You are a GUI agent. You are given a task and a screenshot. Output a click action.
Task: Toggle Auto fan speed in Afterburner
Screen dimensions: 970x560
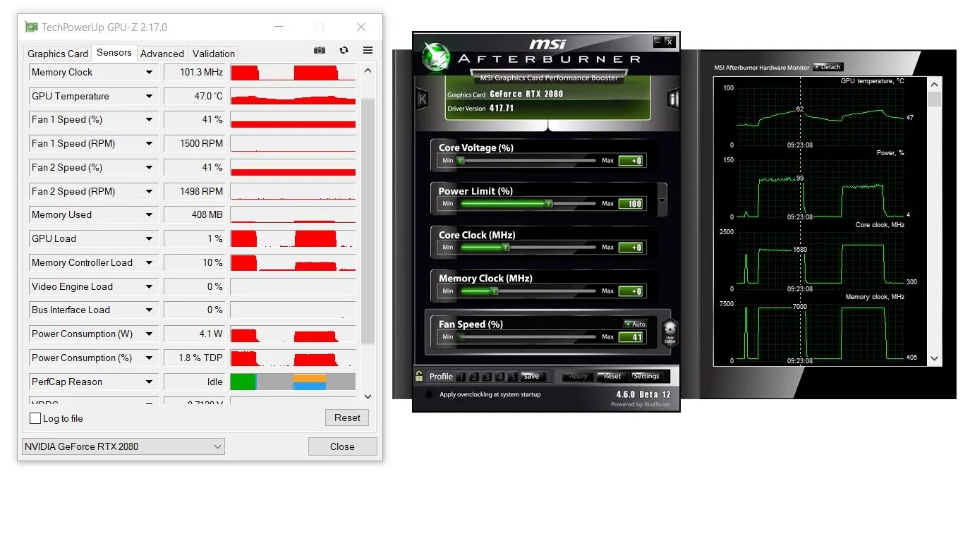(x=635, y=324)
